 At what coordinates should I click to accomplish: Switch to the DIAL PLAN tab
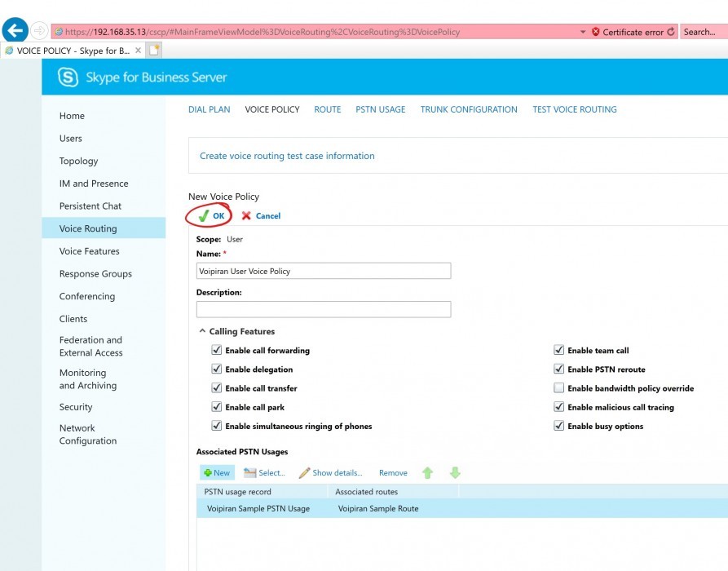pos(209,109)
